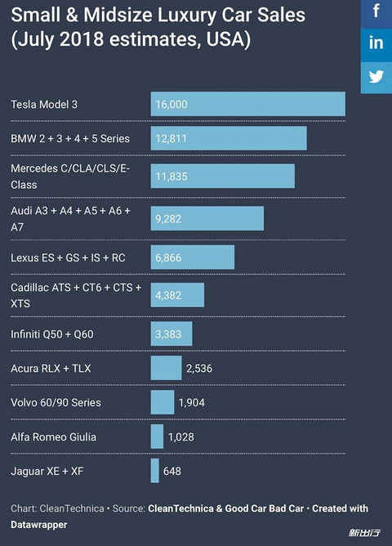
Task: Click the Tesla Model 3 row label
Action: point(44,104)
